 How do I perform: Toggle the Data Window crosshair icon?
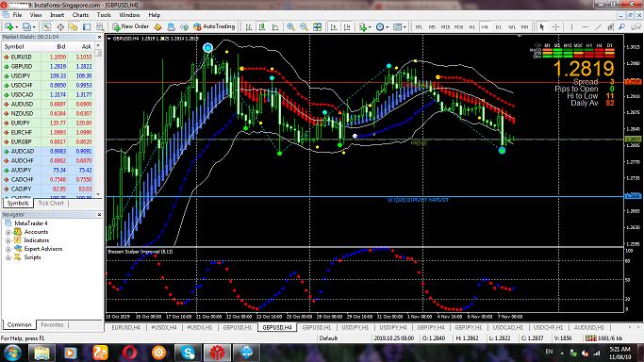(60, 26)
